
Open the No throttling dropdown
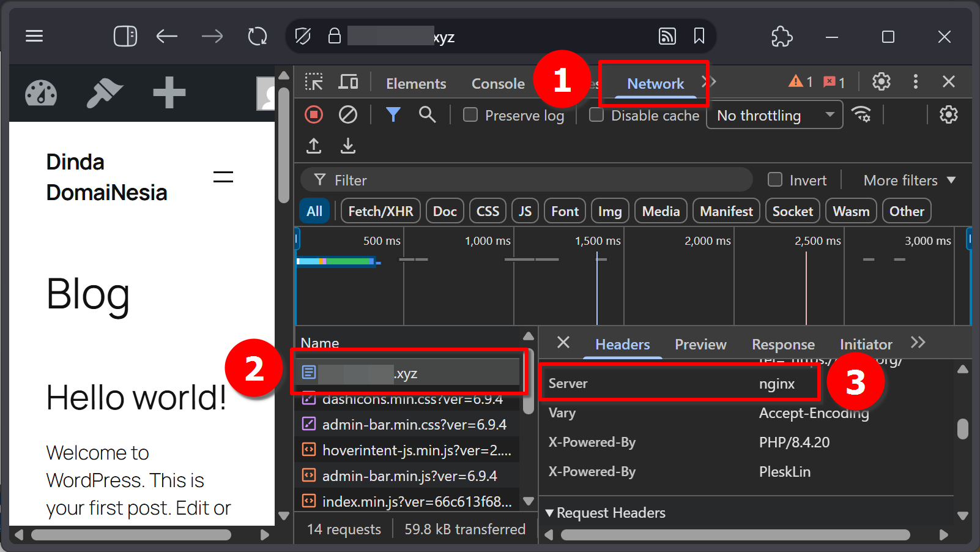pyautogui.click(x=774, y=115)
